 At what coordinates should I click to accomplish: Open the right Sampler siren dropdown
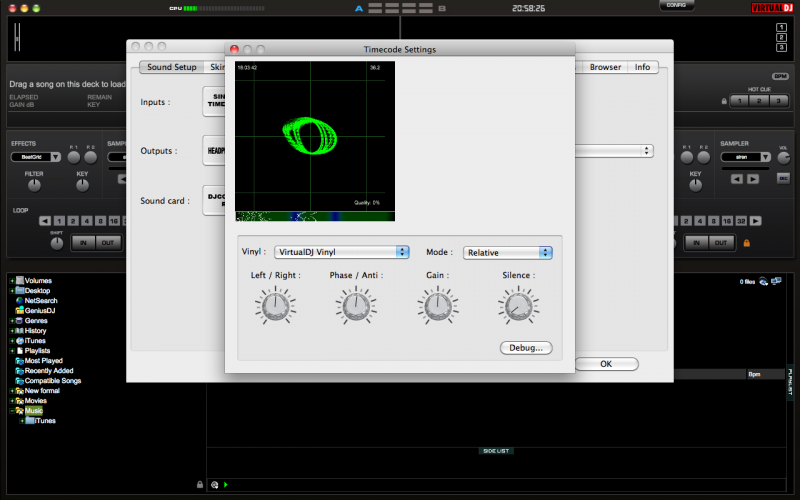point(745,157)
